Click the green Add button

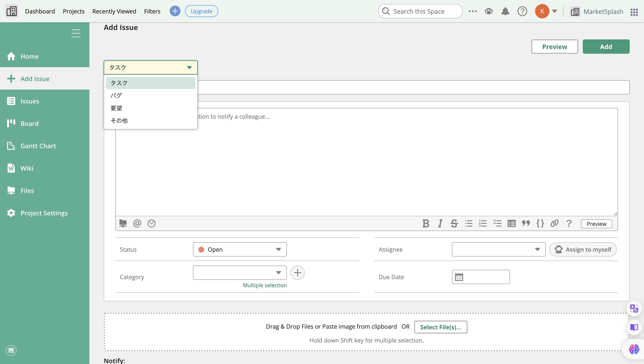coord(606,47)
